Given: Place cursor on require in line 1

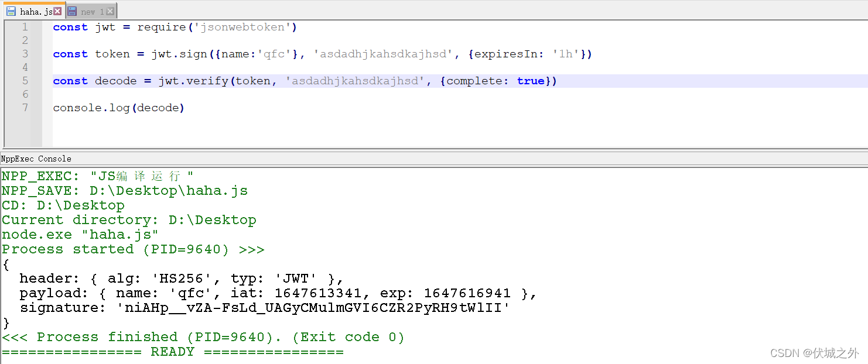Looking at the screenshot, I should pos(162,27).
